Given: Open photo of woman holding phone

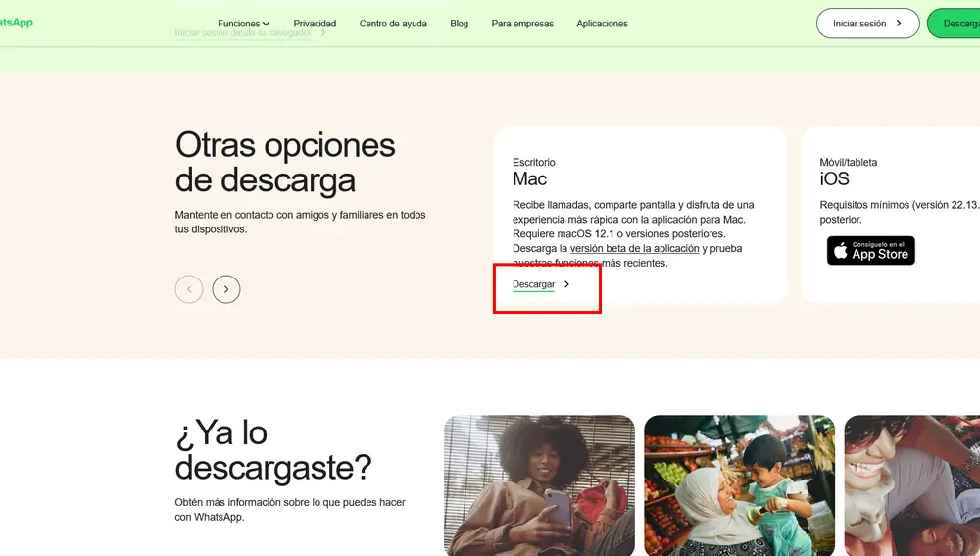Looking at the screenshot, I should pos(539,485).
